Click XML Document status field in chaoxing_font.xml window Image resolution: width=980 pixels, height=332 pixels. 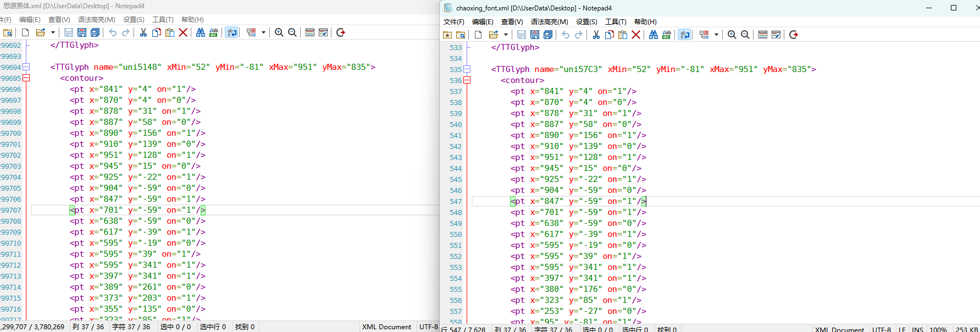click(x=839, y=329)
